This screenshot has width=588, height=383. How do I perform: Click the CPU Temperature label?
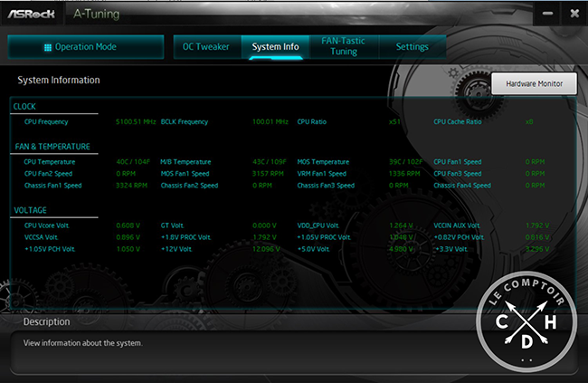pos(50,161)
